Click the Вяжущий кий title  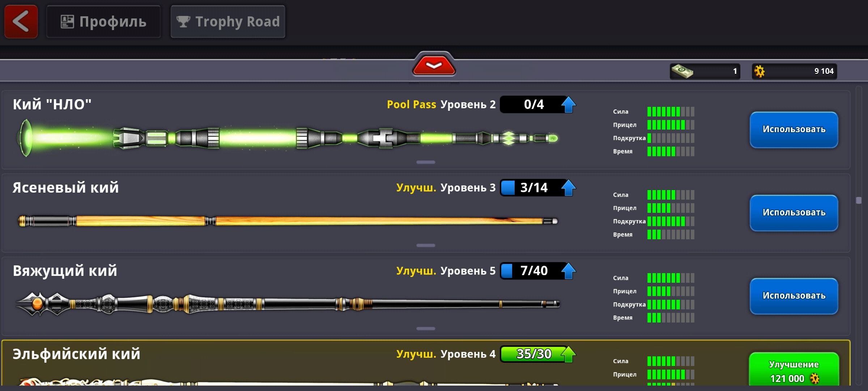65,271
